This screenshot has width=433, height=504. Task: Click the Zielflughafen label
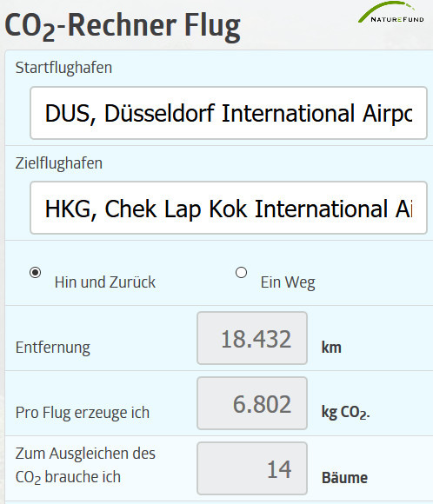(59, 163)
